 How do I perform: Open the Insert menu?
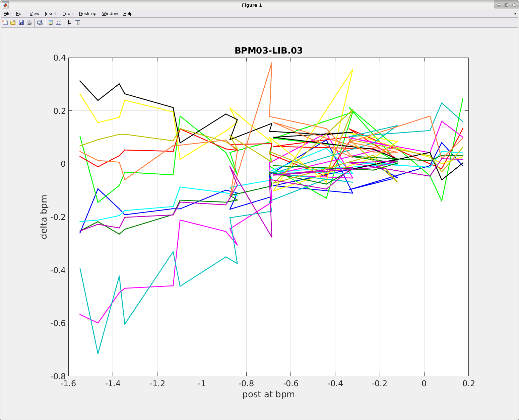(x=51, y=14)
